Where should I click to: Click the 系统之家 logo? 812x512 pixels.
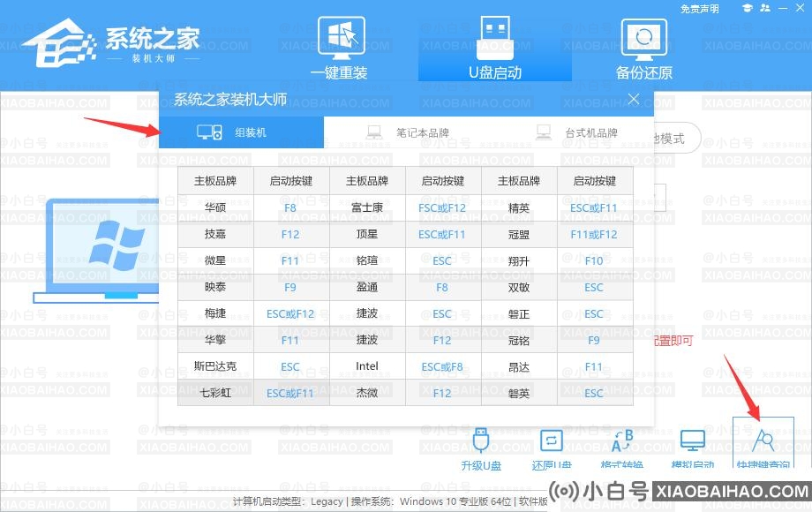[x=111, y=43]
